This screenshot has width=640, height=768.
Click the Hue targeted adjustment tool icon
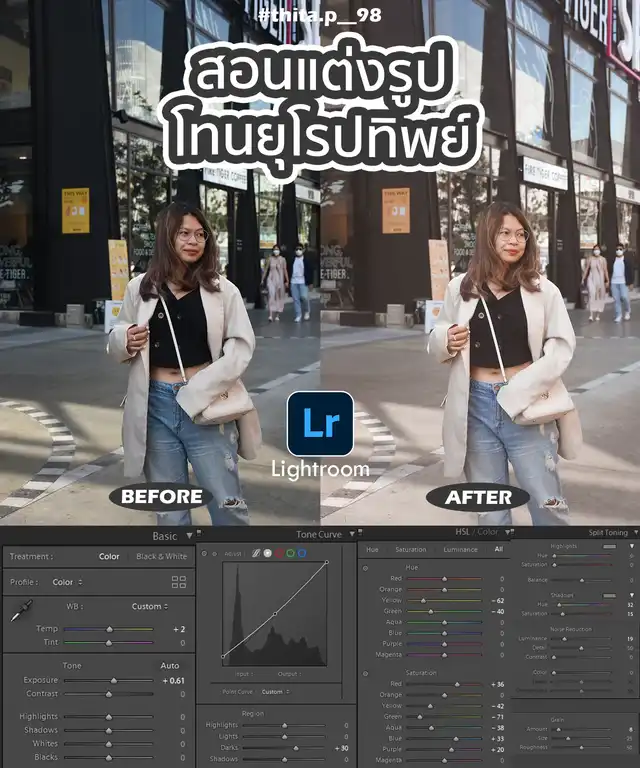pos(364,567)
